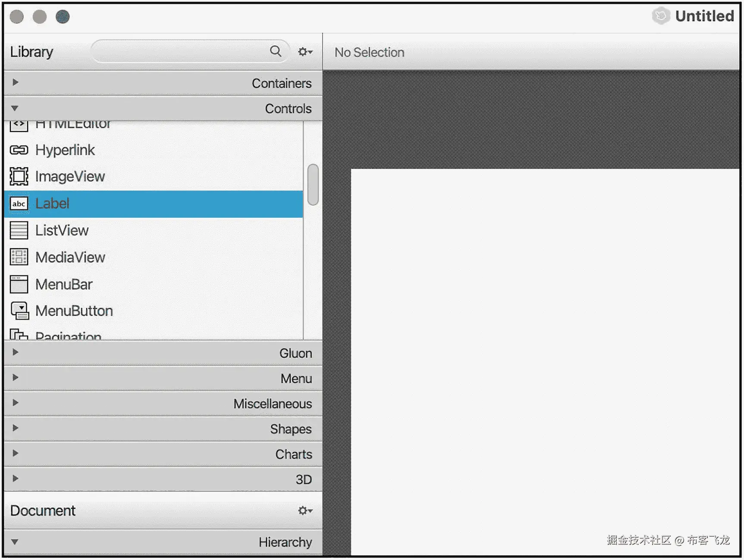Expand the Shapes section

tap(163, 429)
